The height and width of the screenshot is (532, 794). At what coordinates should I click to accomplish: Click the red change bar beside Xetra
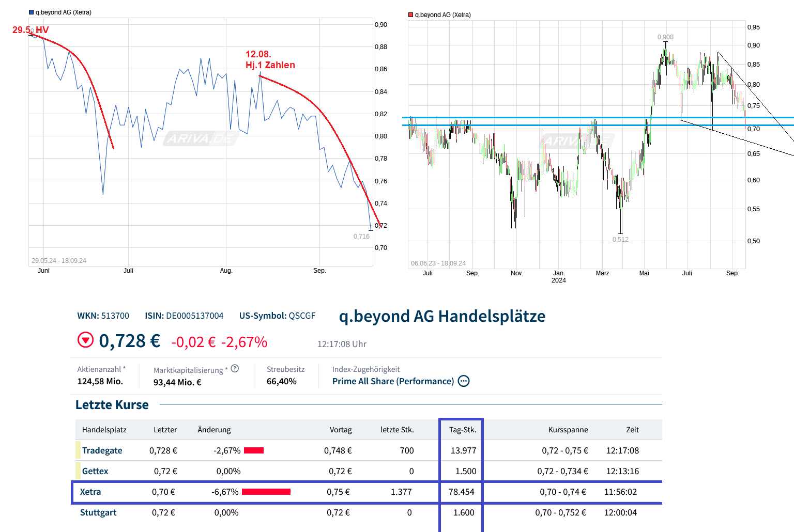point(266,492)
